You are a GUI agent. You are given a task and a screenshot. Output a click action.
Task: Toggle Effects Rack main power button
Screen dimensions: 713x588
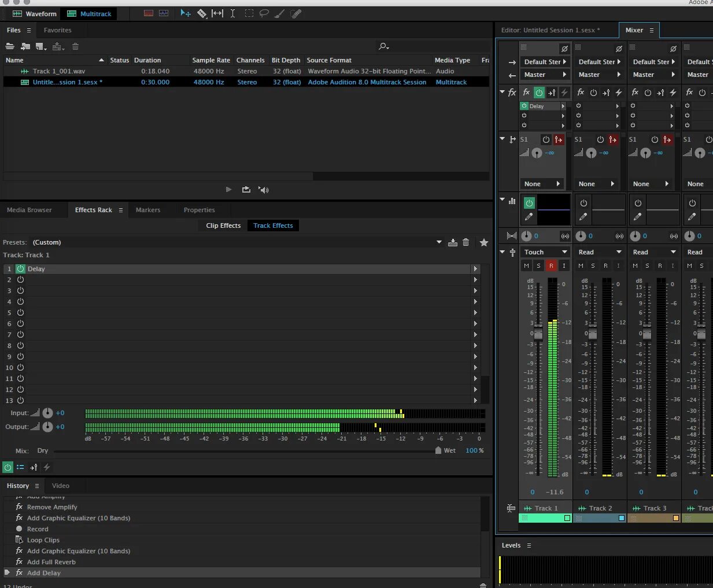(8, 467)
